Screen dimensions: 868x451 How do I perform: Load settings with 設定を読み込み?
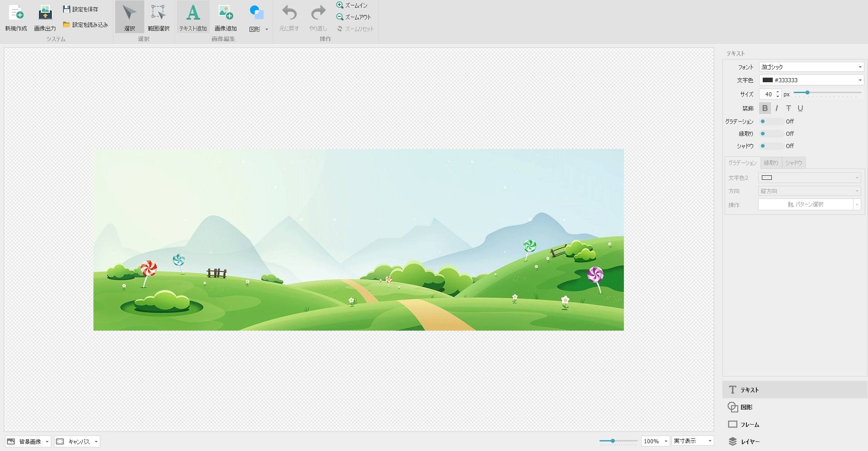pos(85,25)
